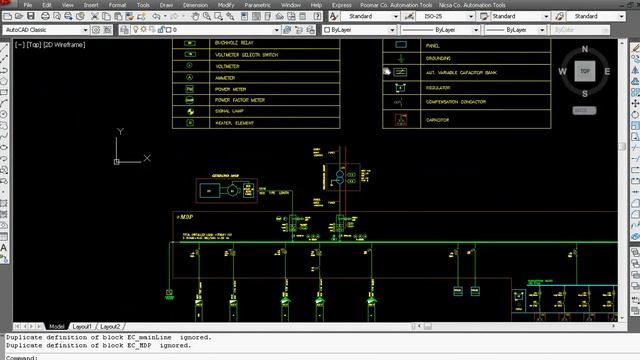Viewport: 640px width, 360px height.
Task: Switch to the Layout1 tab
Action: coord(82,327)
